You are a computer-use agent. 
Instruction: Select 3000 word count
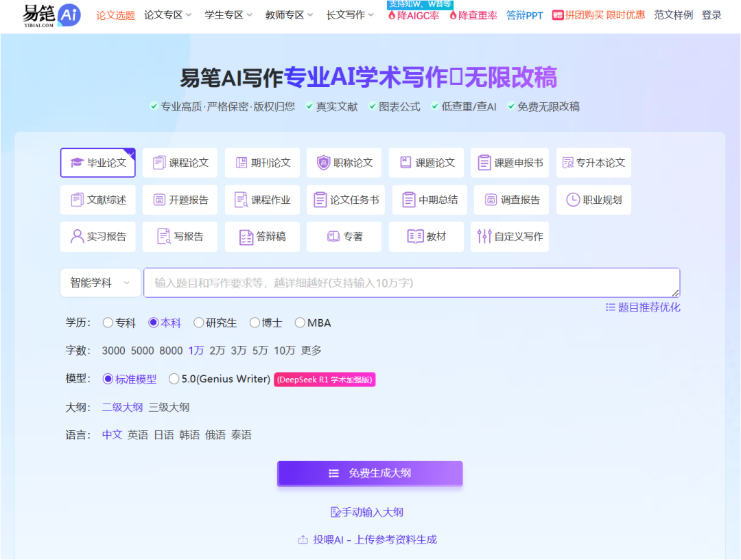(113, 351)
